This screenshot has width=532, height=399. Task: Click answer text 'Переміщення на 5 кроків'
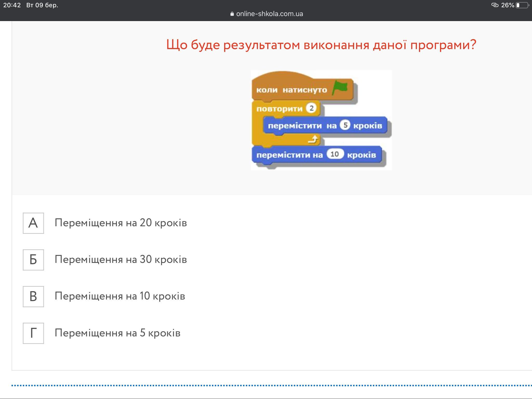click(x=117, y=333)
